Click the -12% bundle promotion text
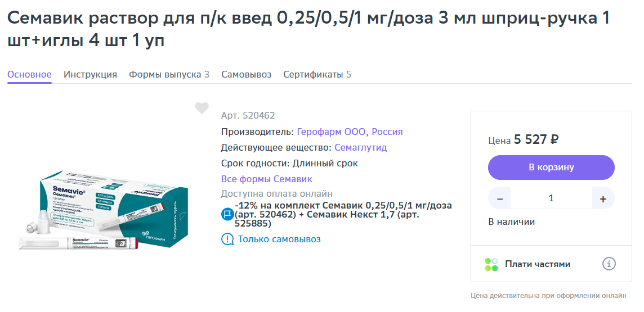Image resolution: width=644 pixels, height=312 pixels. click(x=343, y=214)
